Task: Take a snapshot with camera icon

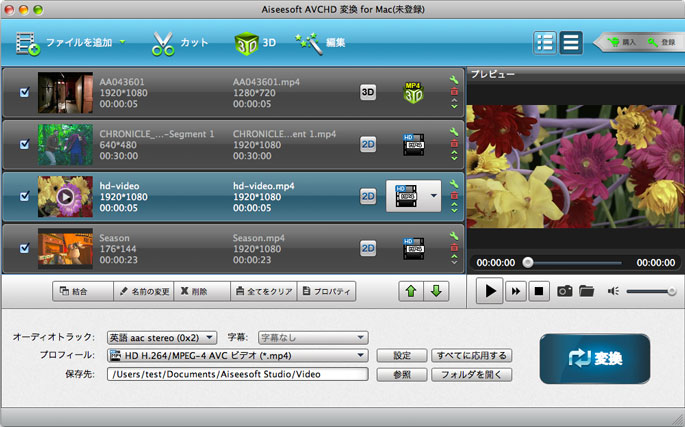Action: coord(565,291)
